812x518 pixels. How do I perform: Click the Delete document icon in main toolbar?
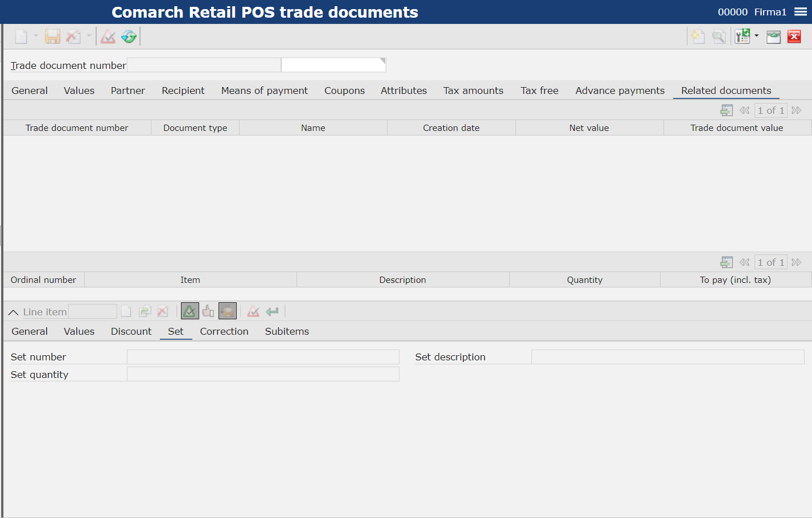[73, 37]
